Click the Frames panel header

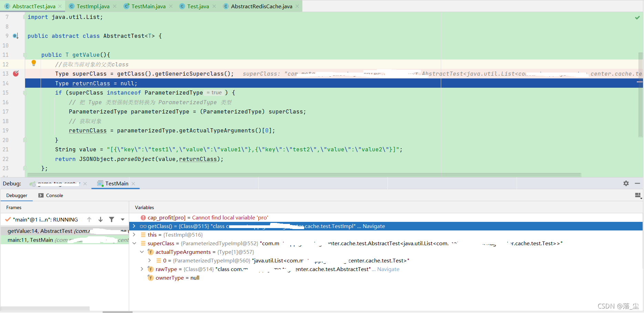click(x=14, y=207)
